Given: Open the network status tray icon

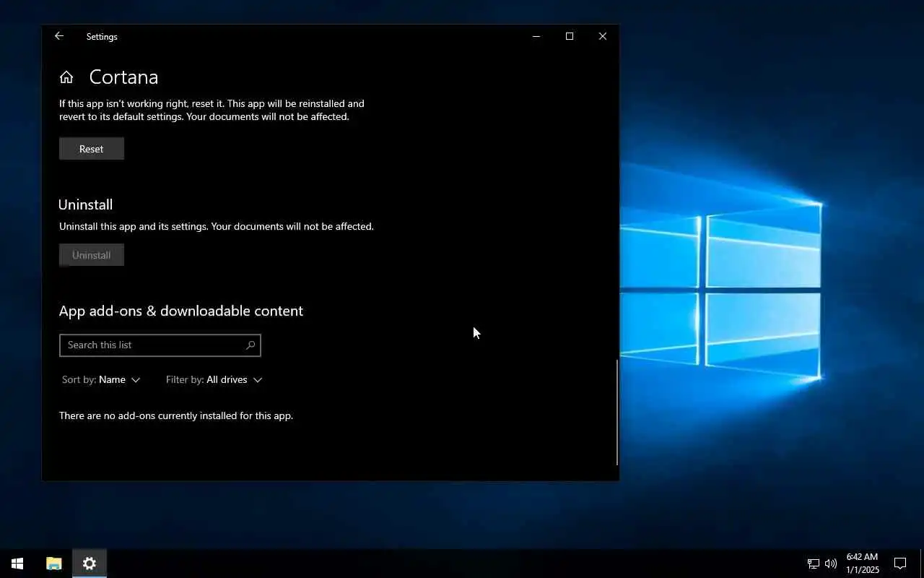Looking at the screenshot, I should point(813,564).
